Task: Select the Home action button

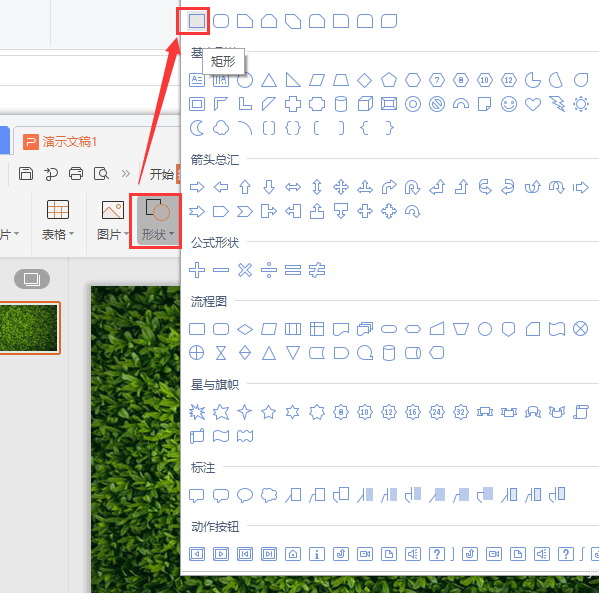Action: [x=293, y=554]
